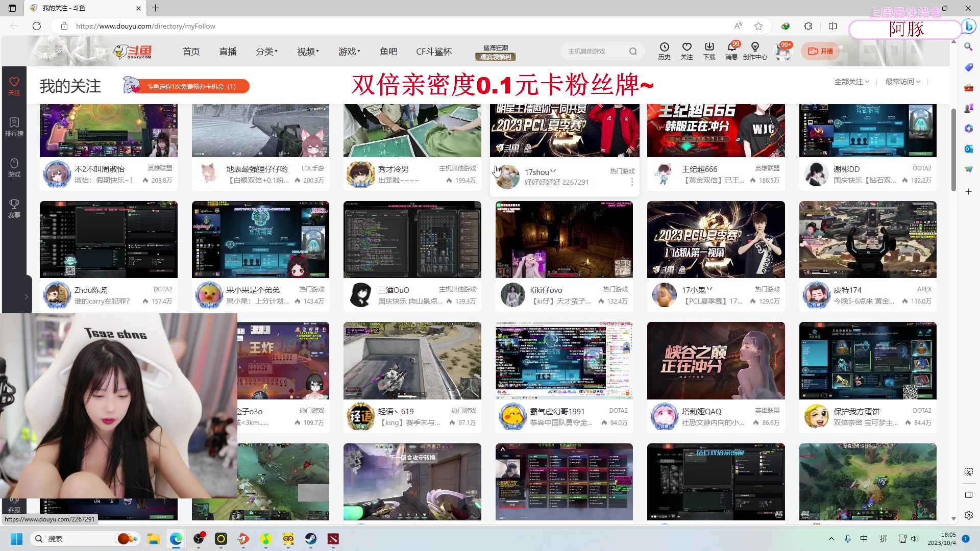
Task: Open streamer 轻语丶619's room
Action: click(x=396, y=411)
